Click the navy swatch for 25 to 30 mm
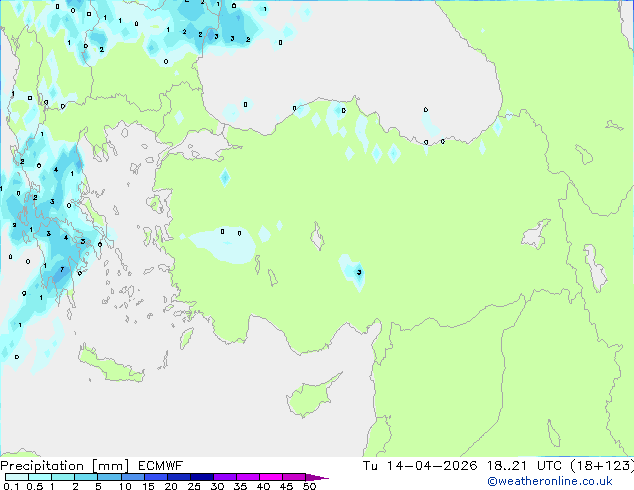Image resolution: width=634 pixels, height=490 pixels. (x=201, y=477)
